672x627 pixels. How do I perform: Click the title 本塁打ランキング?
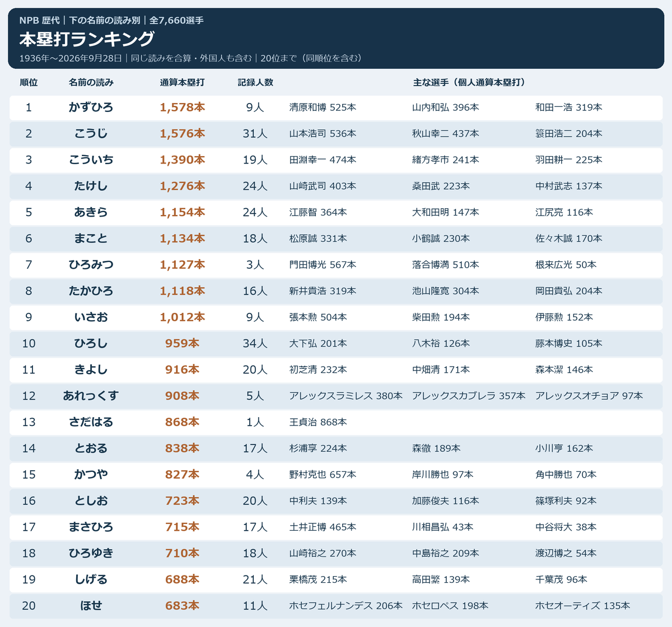(x=87, y=39)
